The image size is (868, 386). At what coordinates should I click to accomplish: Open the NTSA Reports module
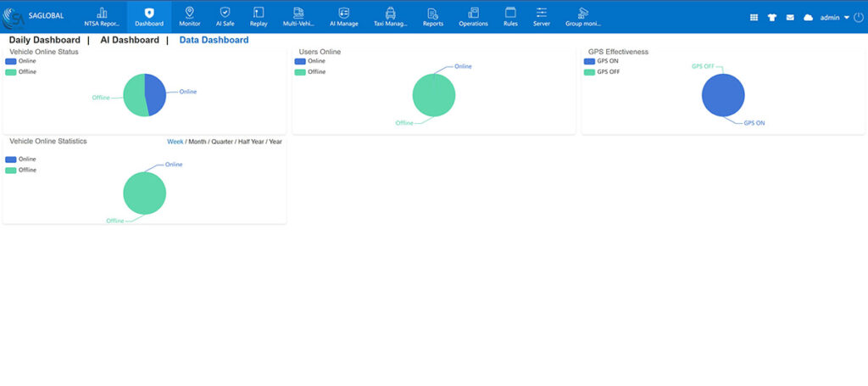(102, 17)
